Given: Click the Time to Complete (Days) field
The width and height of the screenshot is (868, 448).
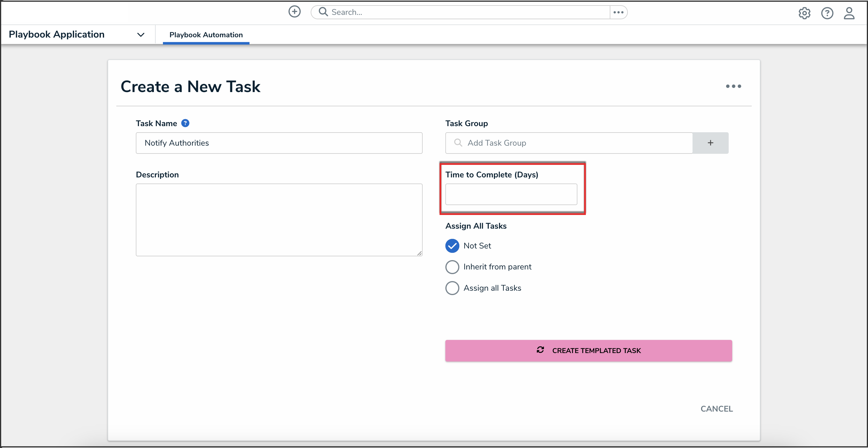Looking at the screenshot, I should click(511, 194).
